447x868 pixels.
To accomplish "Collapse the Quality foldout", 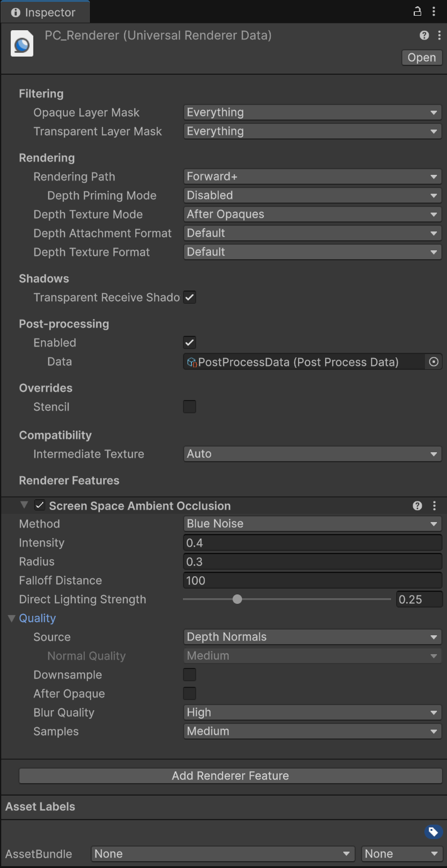I will click(11, 618).
